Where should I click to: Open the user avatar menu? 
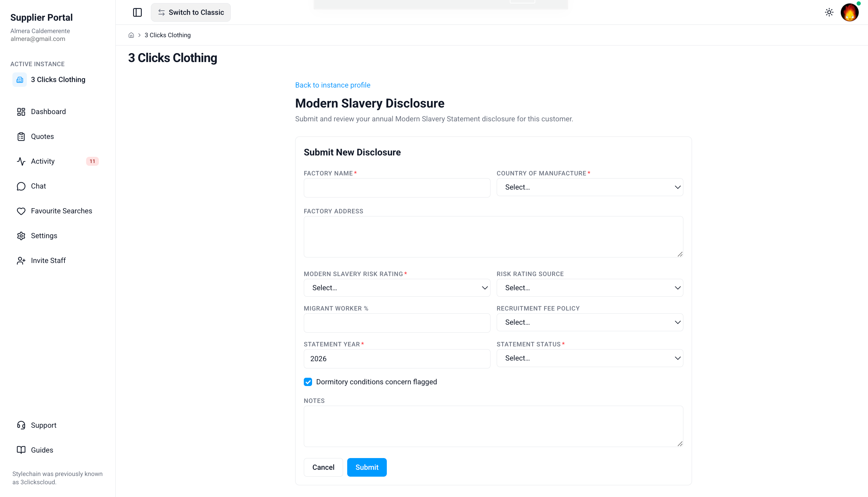coord(849,12)
